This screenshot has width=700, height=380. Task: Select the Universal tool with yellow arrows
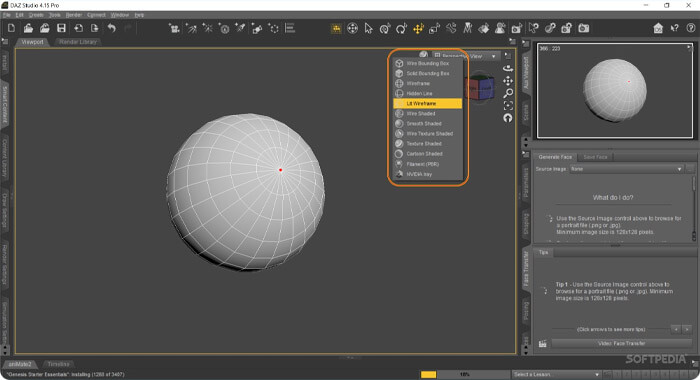(x=418, y=29)
